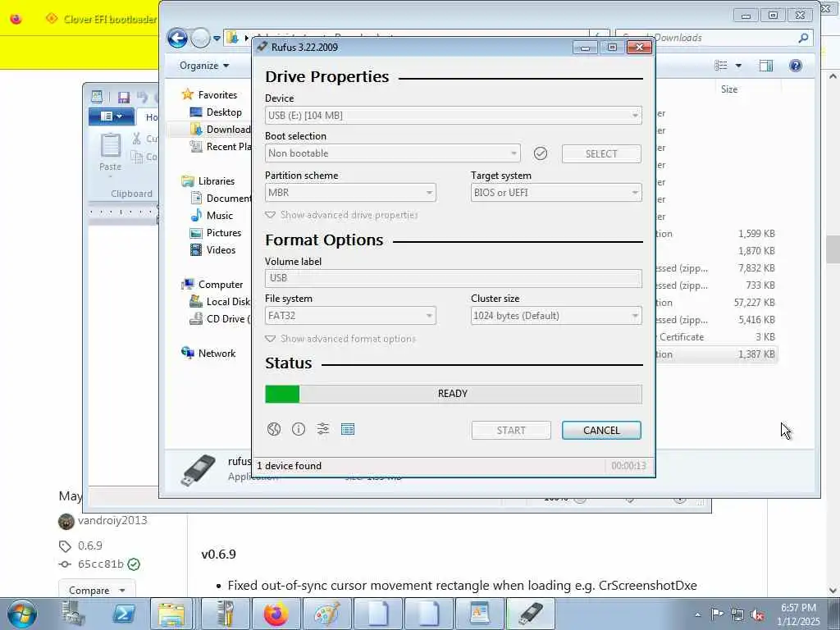Open the view options dropdown arrow
This screenshot has width=840, height=630.
pos(738,66)
